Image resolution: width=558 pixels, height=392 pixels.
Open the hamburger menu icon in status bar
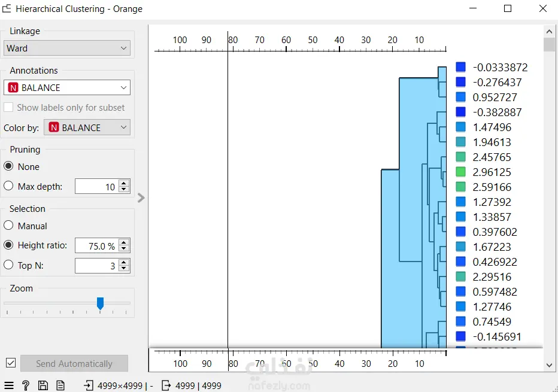point(8,385)
